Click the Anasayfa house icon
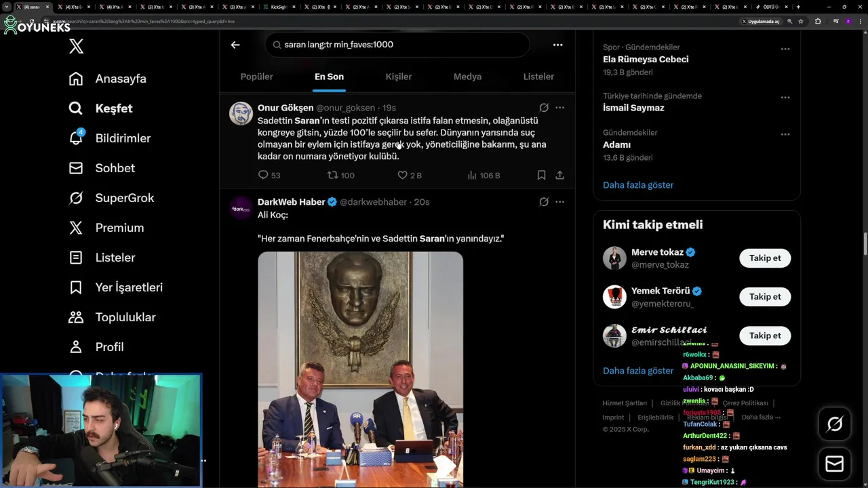The height and width of the screenshot is (488, 868). click(x=76, y=79)
